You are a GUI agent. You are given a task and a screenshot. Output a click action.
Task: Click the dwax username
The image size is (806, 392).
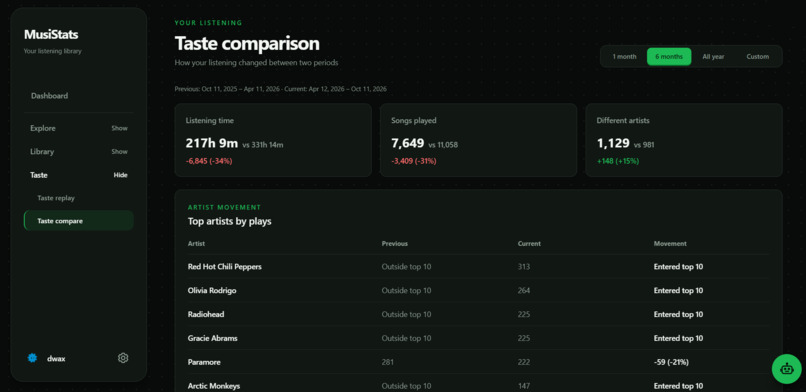[56, 359]
